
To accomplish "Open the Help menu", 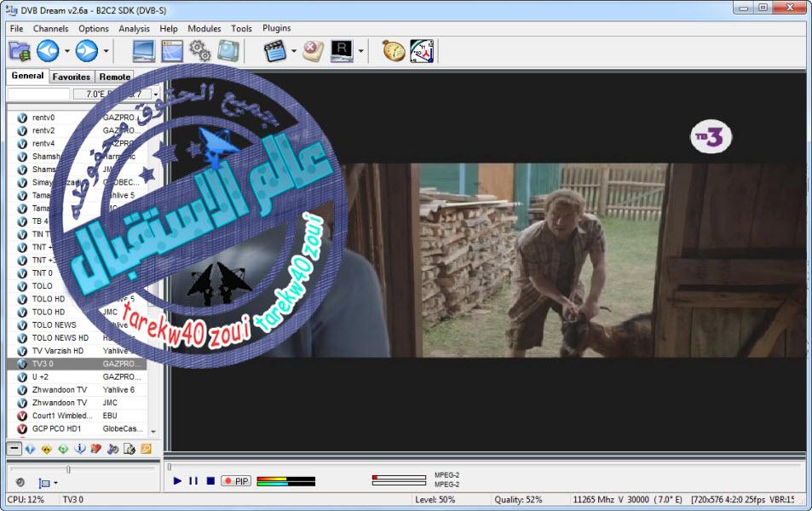I will tap(169, 28).
